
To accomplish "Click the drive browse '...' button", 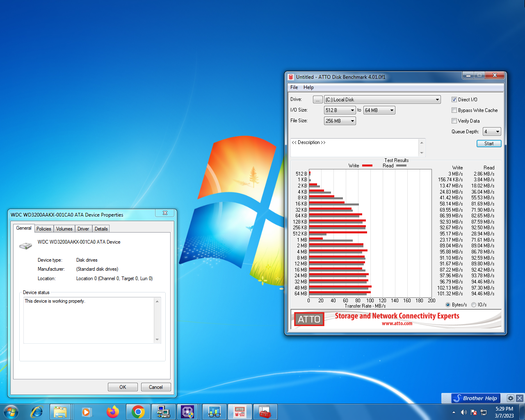I will pyautogui.click(x=317, y=100).
